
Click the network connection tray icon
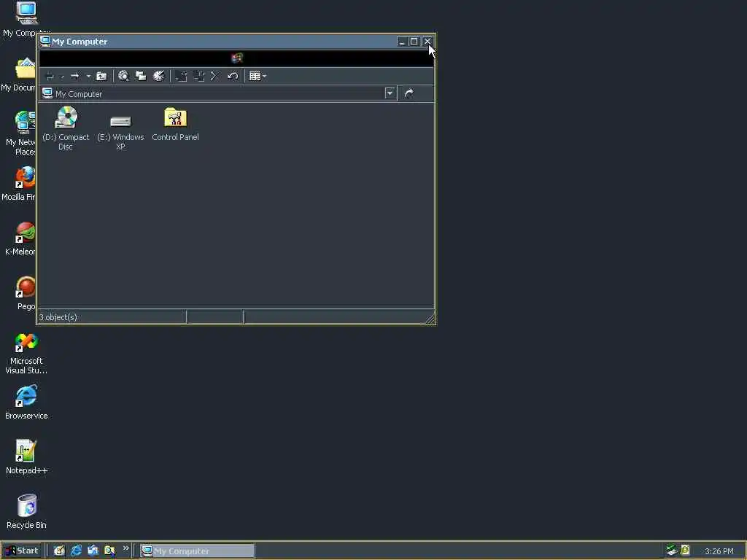pyautogui.click(x=672, y=550)
